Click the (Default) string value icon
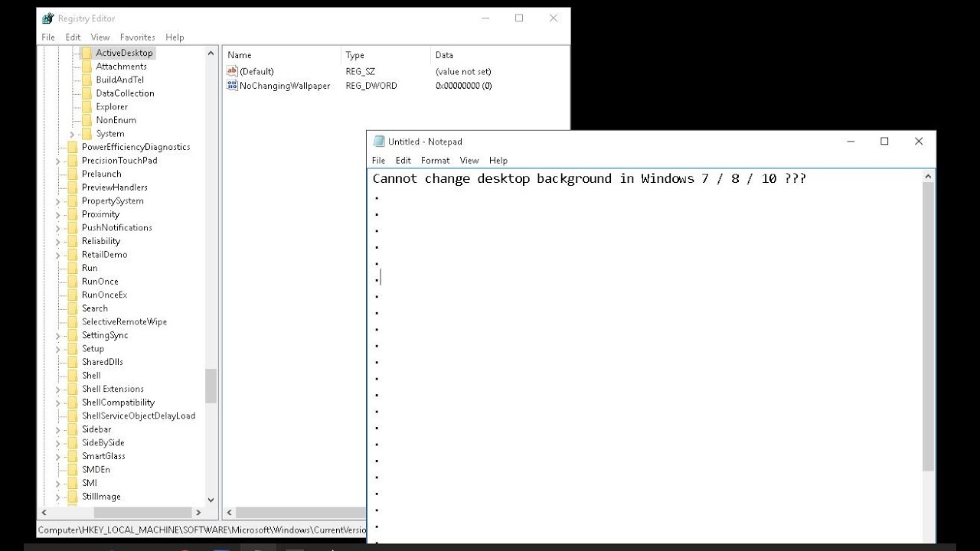 [x=233, y=71]
